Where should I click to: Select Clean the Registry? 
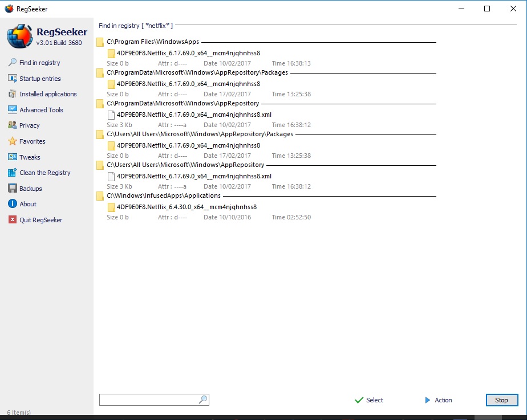(45, 173)
